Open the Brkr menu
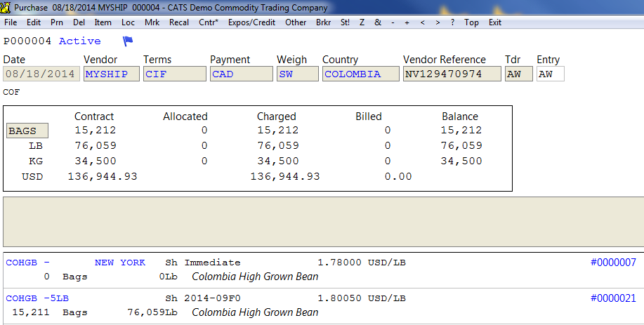Viewport: 644px width, 325px height. tap(323, 22)
